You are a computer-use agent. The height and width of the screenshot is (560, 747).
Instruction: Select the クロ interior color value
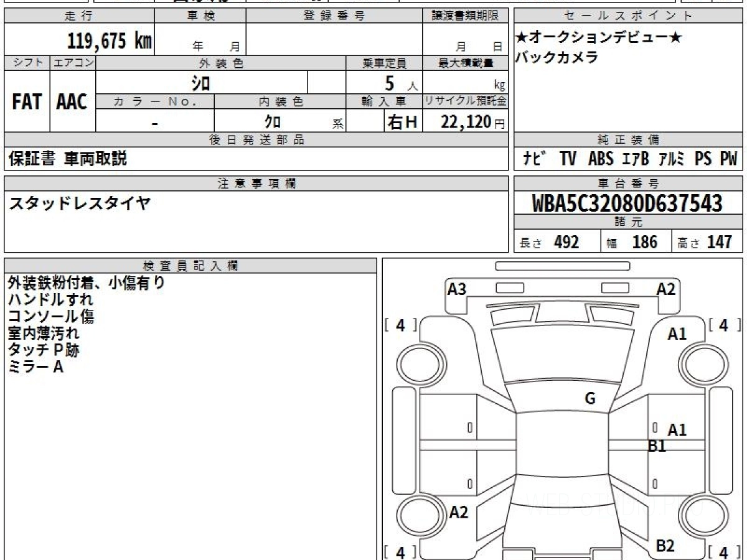pos(273,121)
